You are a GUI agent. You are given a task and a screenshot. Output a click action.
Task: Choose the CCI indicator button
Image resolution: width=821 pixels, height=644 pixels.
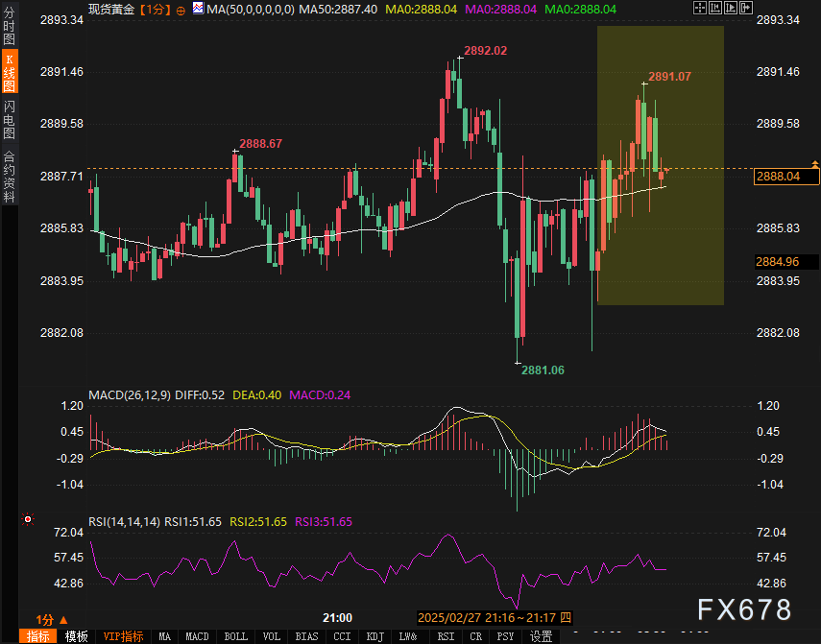point(342,636)
